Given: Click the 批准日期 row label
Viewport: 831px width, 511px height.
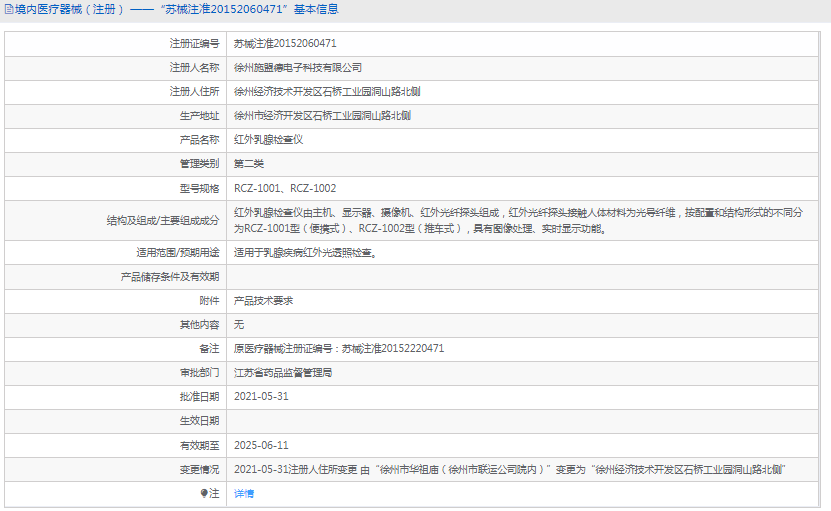Looking at the screenshot, I should [x=199, y=397].
